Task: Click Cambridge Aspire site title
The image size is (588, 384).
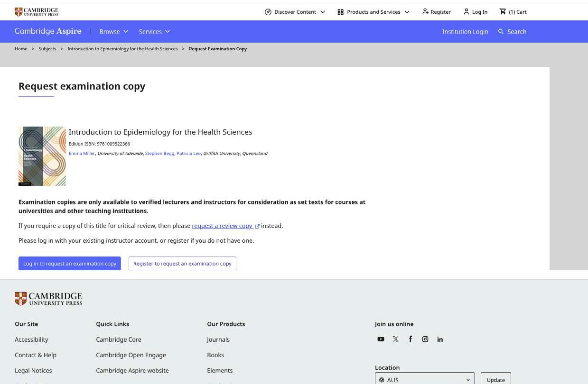Action: tap(48, 31)
